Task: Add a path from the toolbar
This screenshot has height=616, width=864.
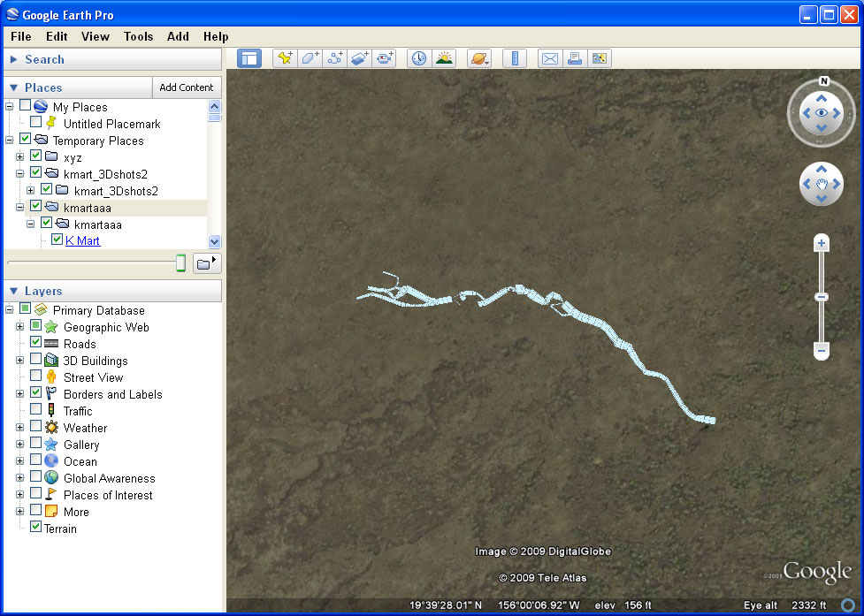Action: point(334,58)
